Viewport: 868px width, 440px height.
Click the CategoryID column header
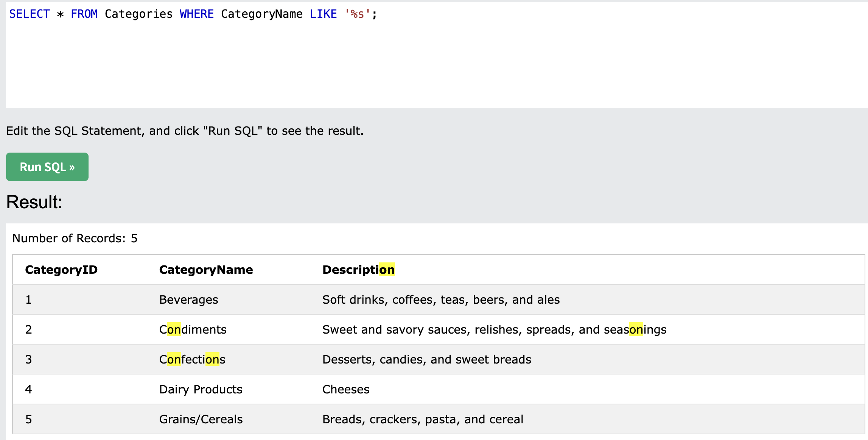pyautogui.click(x=61, y=270)
